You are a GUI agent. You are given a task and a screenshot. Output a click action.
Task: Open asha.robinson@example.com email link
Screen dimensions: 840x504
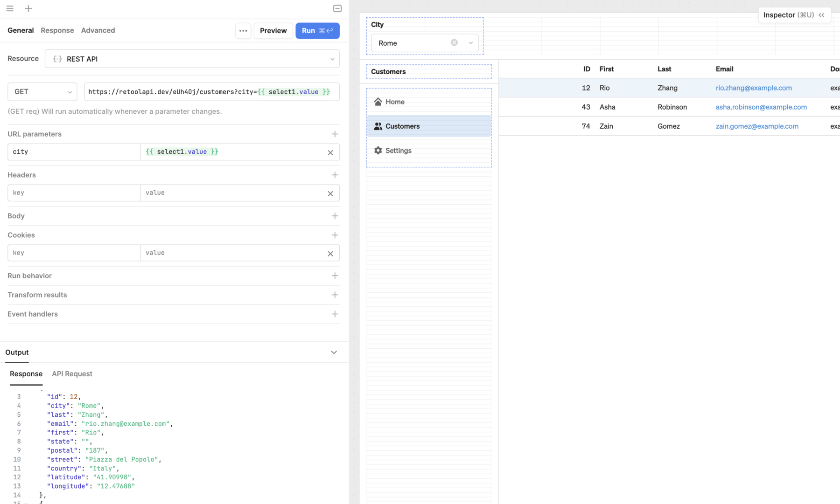(x=761, y=107)
